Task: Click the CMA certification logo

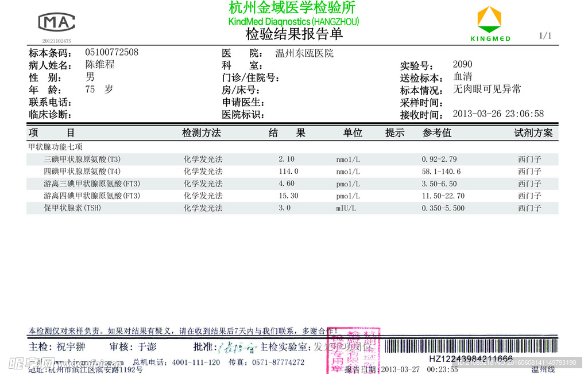Action: tap(56, 23)
